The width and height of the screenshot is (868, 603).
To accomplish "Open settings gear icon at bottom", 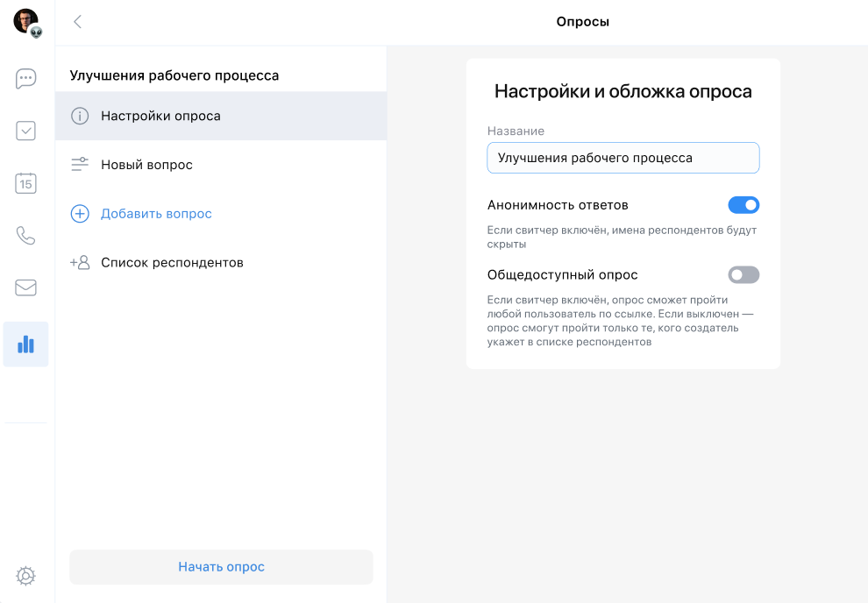I will click(x=26, y=576).
